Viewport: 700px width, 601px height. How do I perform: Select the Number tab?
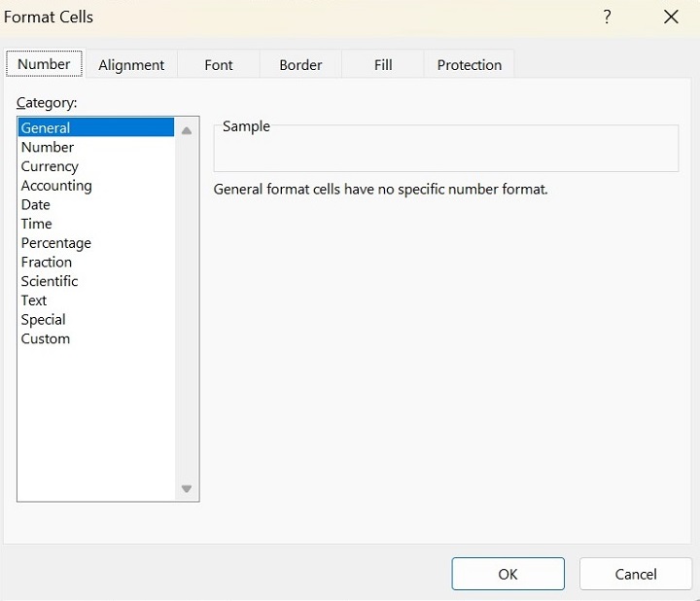(x=45, y=64)
